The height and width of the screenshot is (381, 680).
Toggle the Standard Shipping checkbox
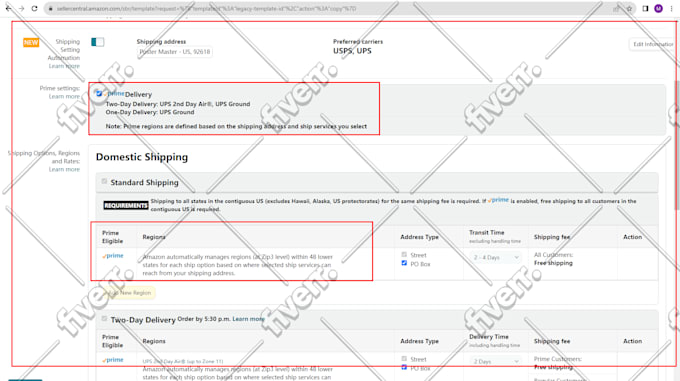click(x=104, y=182)
